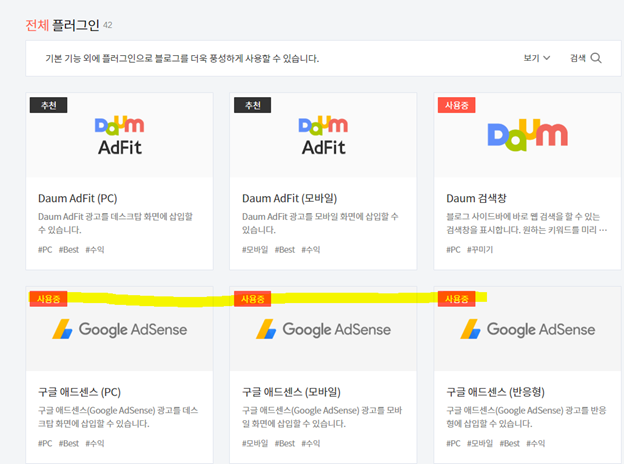
Task: Click the Daum AdFit (모바일) description text
Action: tap(320, 223)
